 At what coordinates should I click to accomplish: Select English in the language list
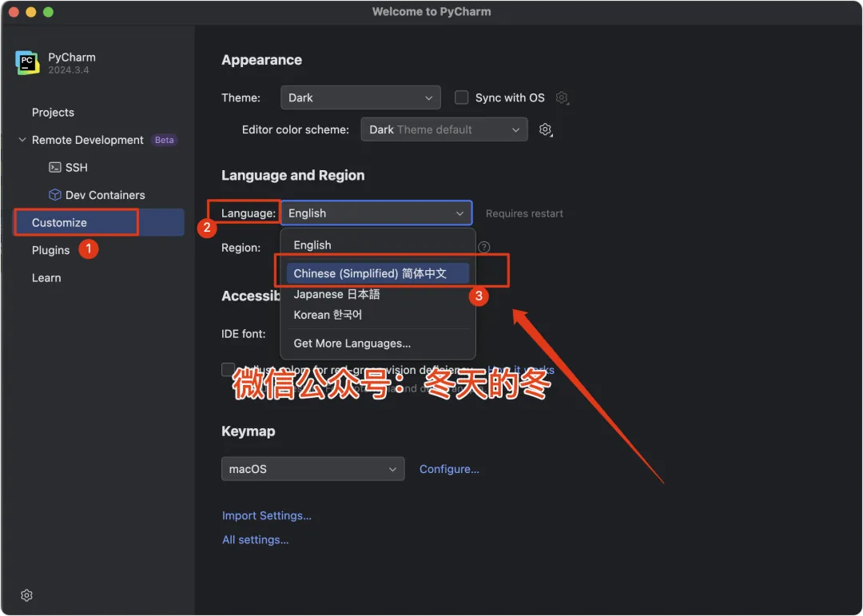(377, 245)
